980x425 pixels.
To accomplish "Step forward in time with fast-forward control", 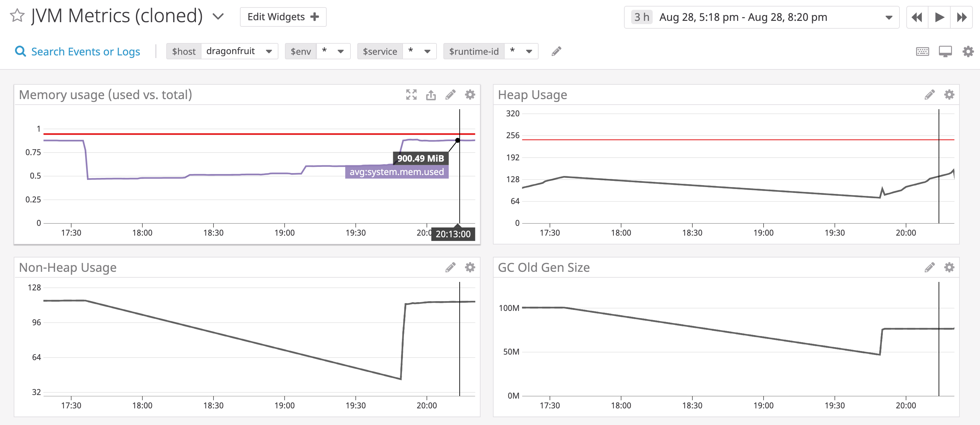I will (962, 17).
